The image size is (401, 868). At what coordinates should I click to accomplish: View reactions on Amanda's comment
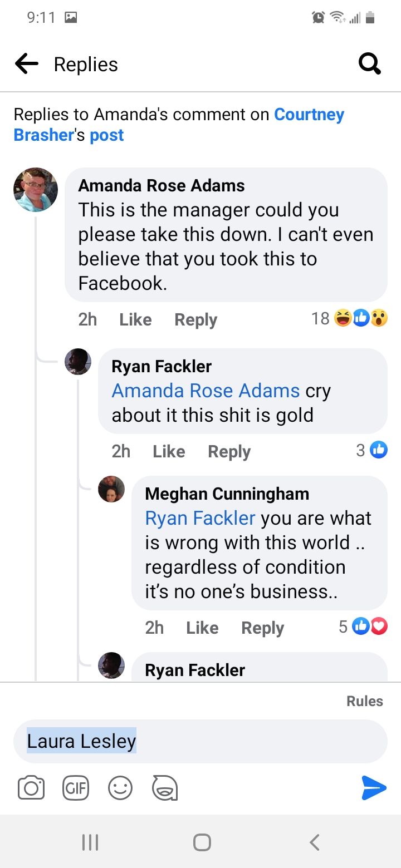click(x=350, y=319)
